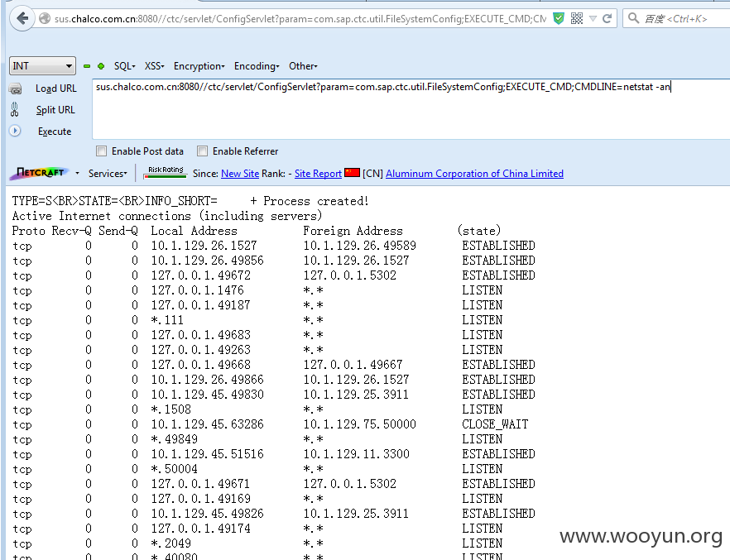Go back with the browser back arrow

(22, 18)
